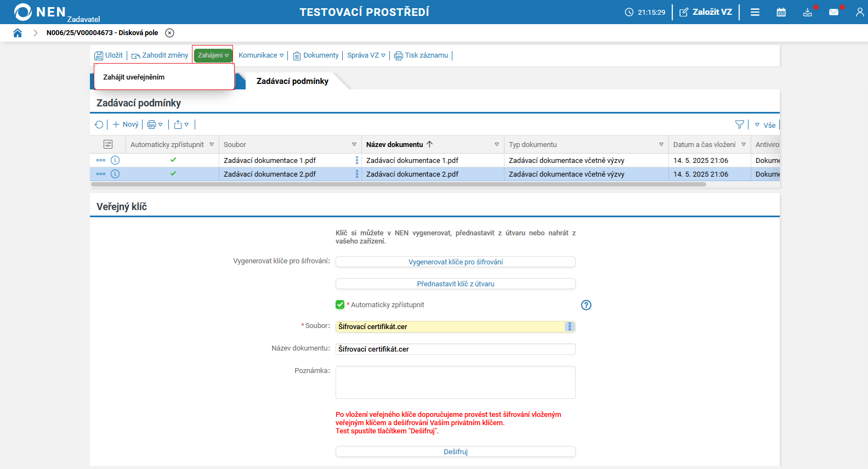Screen dimensions: 868x469
Task: Open Automaticky zpřístupnit column filter arrow
Action: click(212, 144)
